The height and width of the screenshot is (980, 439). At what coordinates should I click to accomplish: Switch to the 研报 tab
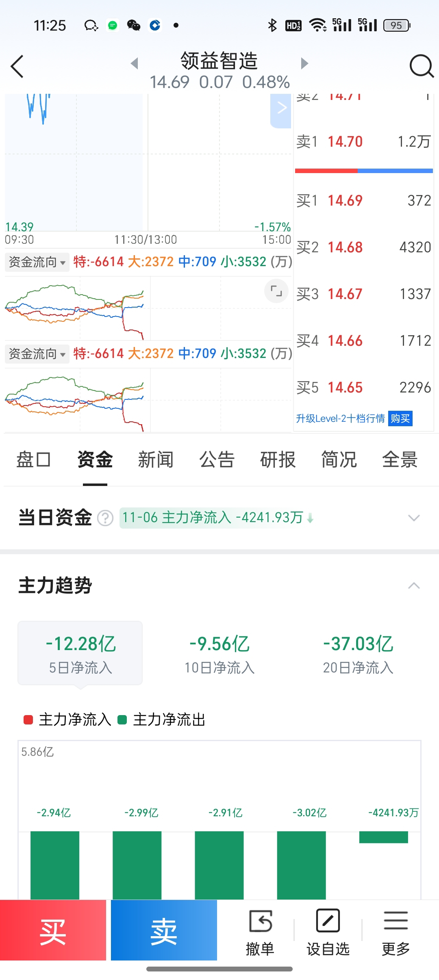coord(278,460)
